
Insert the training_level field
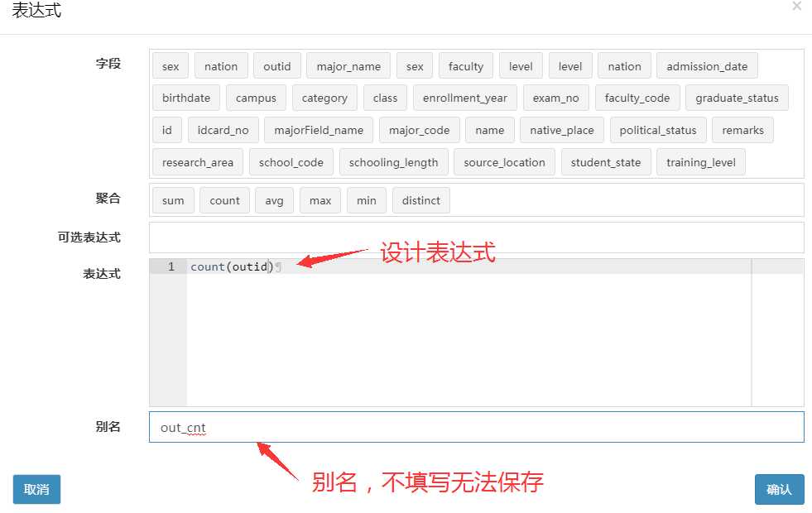point(700,162)
